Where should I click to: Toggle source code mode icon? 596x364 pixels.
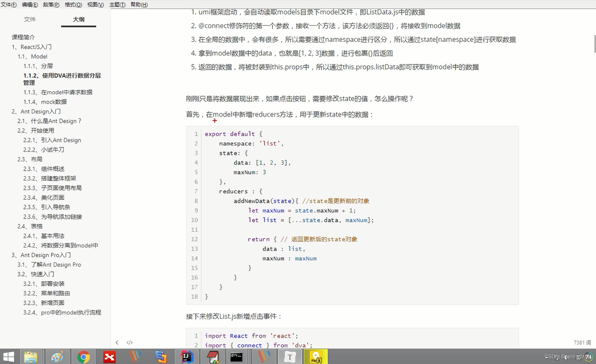[130, 342]
